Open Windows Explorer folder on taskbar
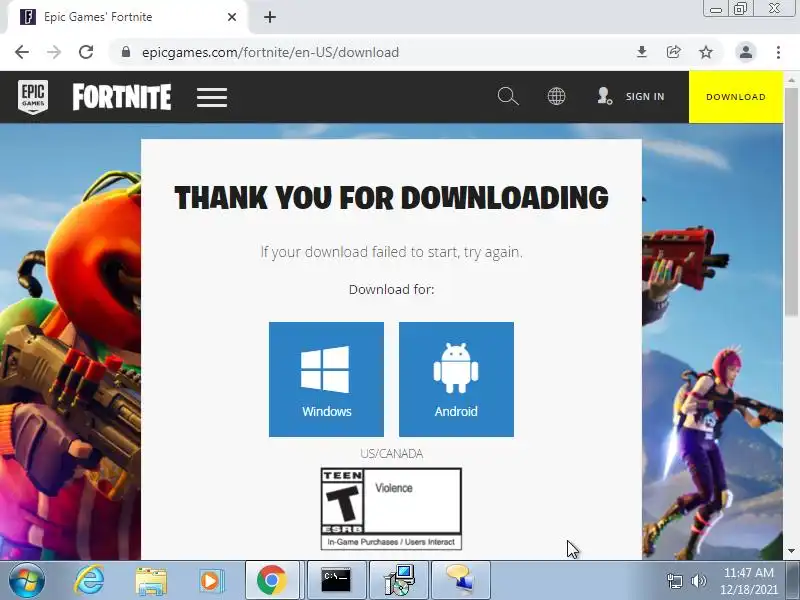The image size is (800, 600). (151, 581)
